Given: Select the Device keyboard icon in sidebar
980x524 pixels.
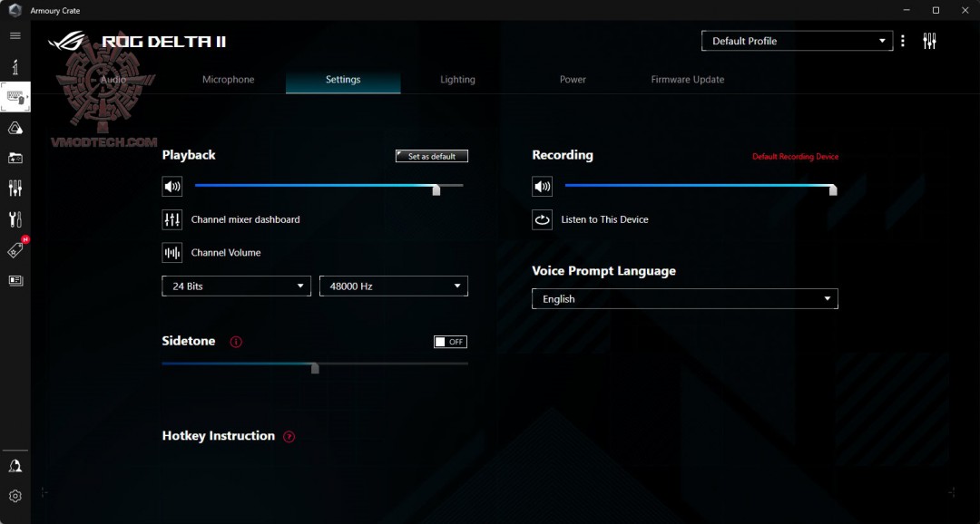Looking at the screenshot, I should pyautogui.click(x=15, y=97).
